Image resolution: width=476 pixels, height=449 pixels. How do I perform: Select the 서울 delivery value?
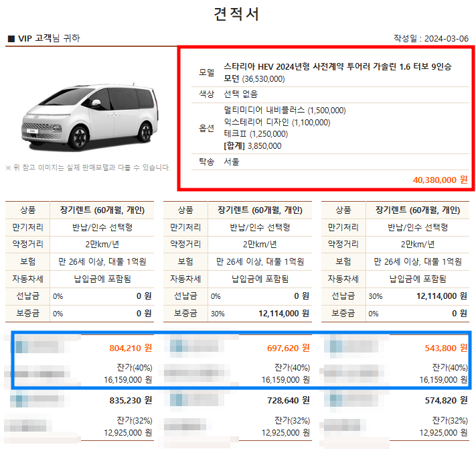click(232, 162)
